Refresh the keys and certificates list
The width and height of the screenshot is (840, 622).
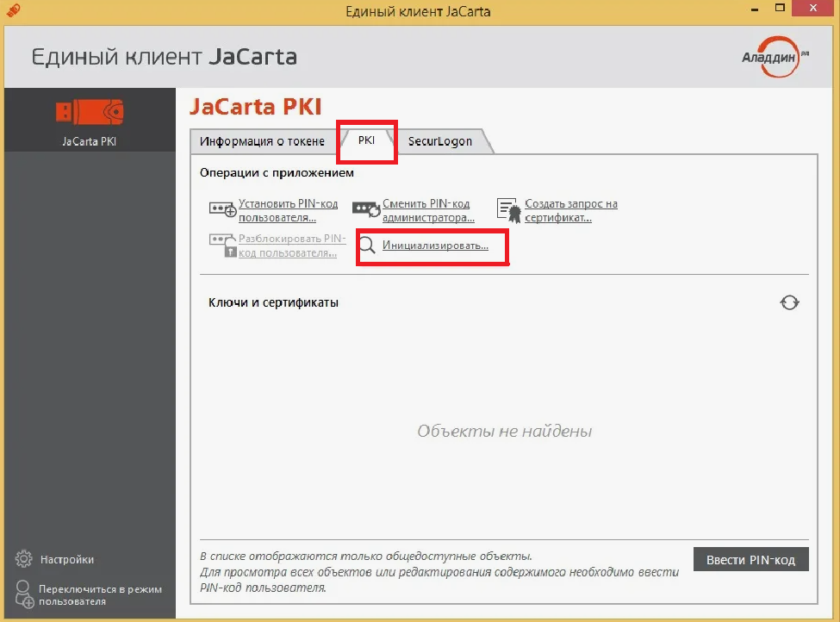pyautogui.click(x=789, y=302)
